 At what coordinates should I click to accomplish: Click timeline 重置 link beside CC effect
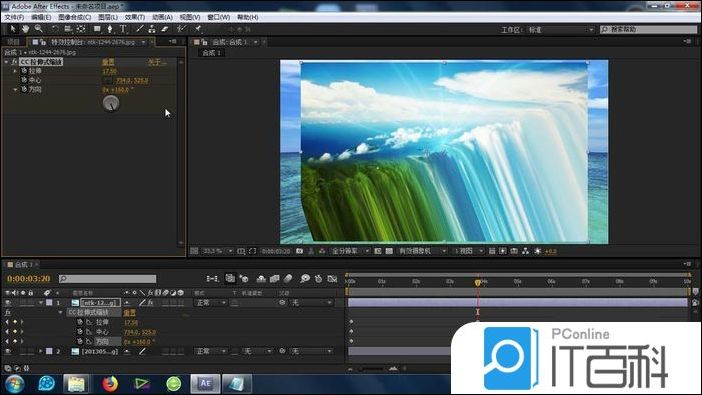129,313
